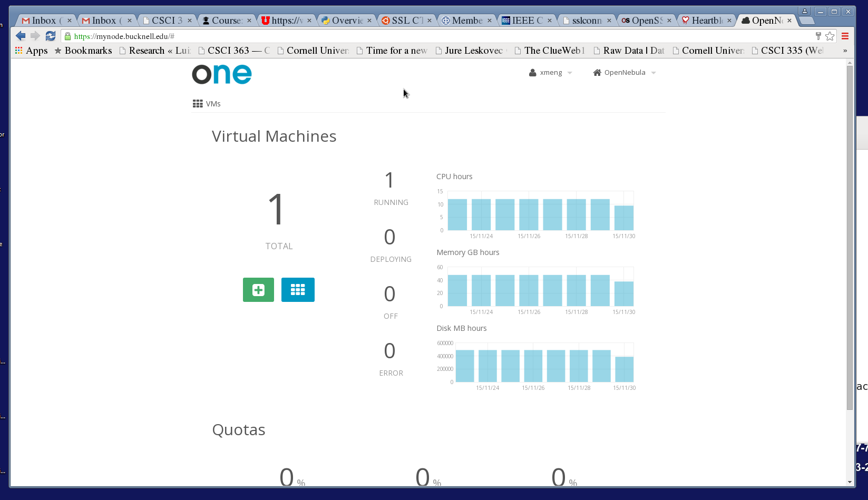Screen dimensions: 868x500
Task: Click the green create new VM button
Action: [x=258, y=290]
